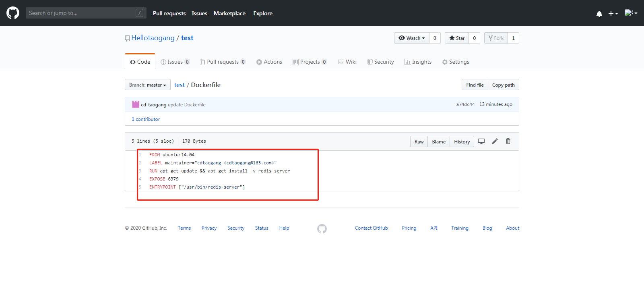Select line number 1 in code

pyautogui.click(x=140, y=155)
